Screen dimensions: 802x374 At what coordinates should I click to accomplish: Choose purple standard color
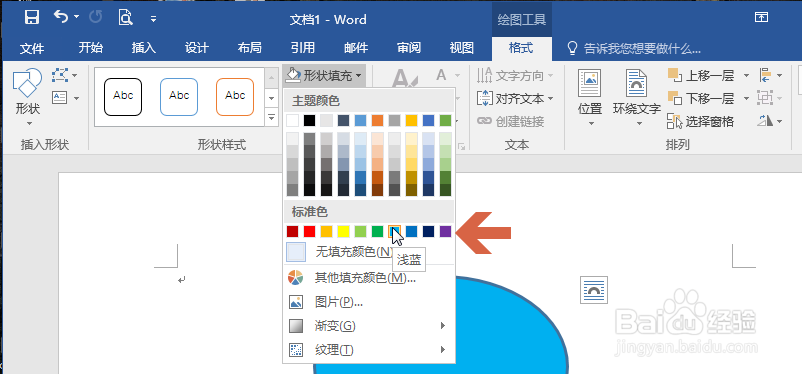tap(445, 231)
